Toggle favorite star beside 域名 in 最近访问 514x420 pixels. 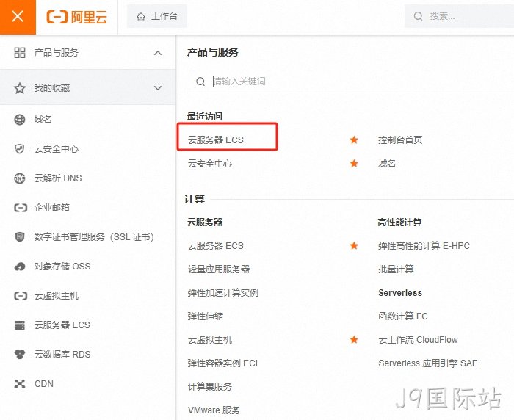[354, 163]
